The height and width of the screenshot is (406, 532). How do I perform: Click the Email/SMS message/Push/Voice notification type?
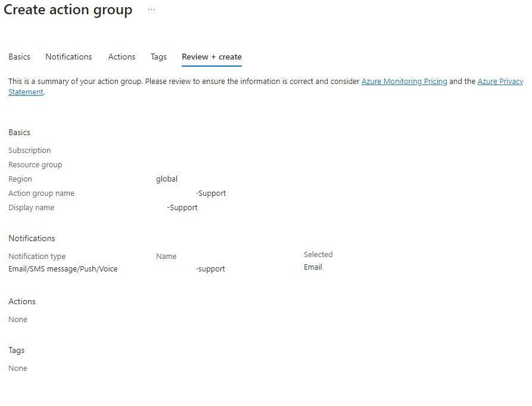[x=63, y=269]
